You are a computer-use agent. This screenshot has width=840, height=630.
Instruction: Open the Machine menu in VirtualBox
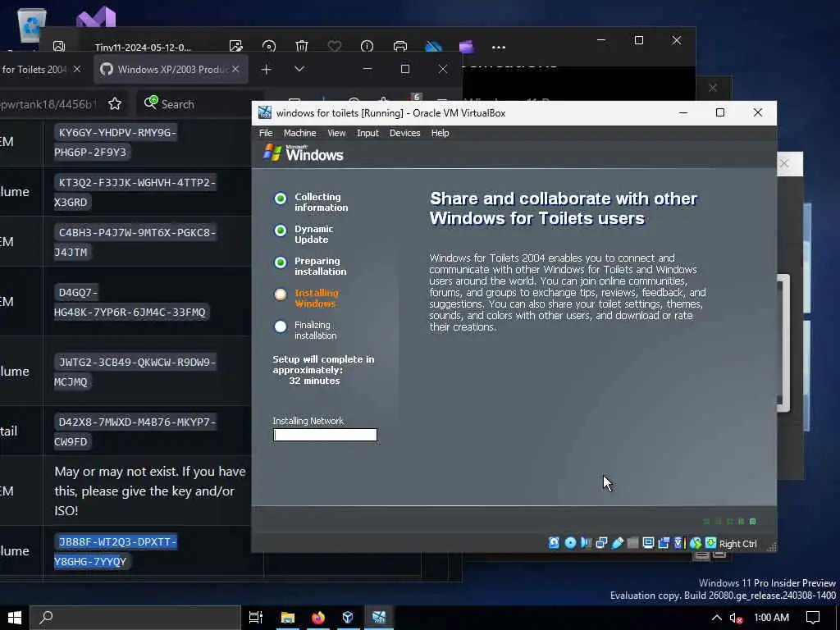coord(299,133)
